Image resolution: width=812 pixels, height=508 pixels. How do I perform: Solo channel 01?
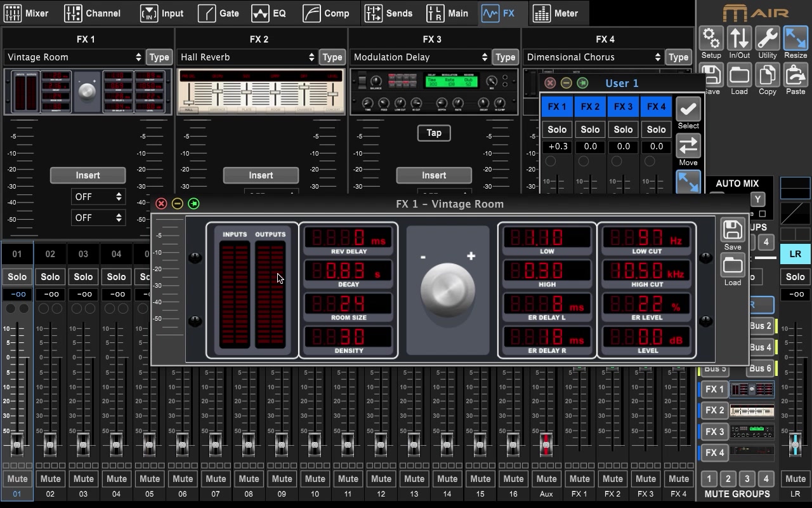click(17, 277)
